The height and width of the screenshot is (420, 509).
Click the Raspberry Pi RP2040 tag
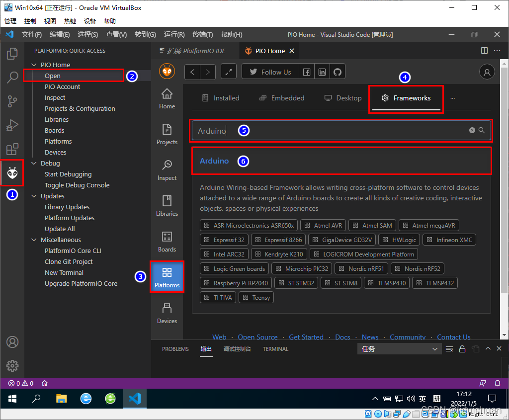[x=236, y=283]
